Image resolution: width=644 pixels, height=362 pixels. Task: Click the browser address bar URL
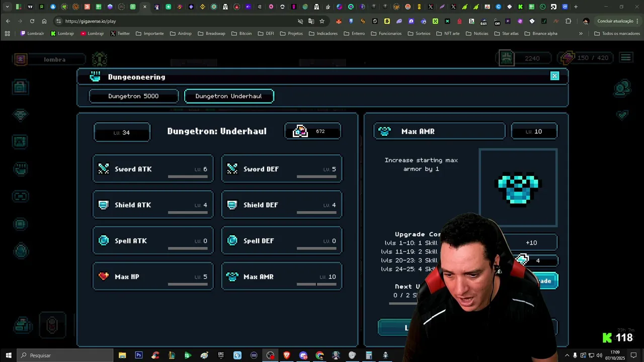(91, 21)
